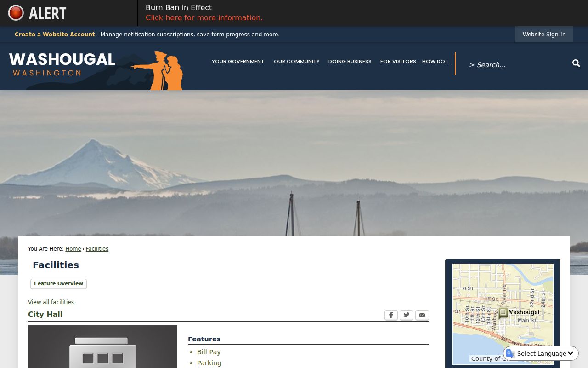This screenshot has width=588, height=368.
Task: Open the How Do I menu
Action: tap(437, 61)
